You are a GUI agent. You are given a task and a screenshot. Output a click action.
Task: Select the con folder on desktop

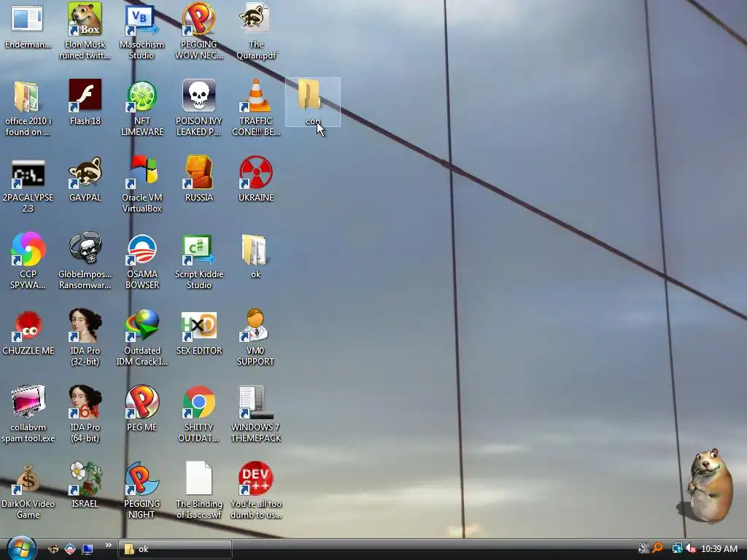click(312, 102)
